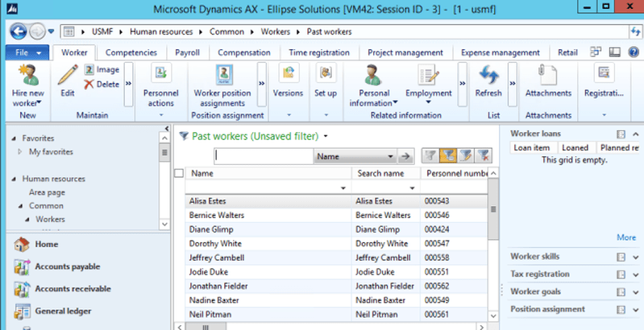Tick the select-all checkbox in grid header
644x330 pixels.
coord(179,173)
